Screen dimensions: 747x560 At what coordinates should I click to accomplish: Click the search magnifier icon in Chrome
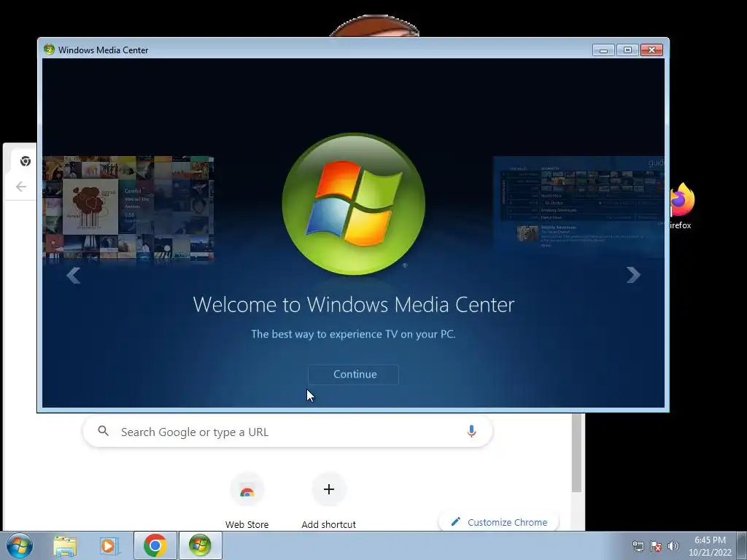(103, 432)
